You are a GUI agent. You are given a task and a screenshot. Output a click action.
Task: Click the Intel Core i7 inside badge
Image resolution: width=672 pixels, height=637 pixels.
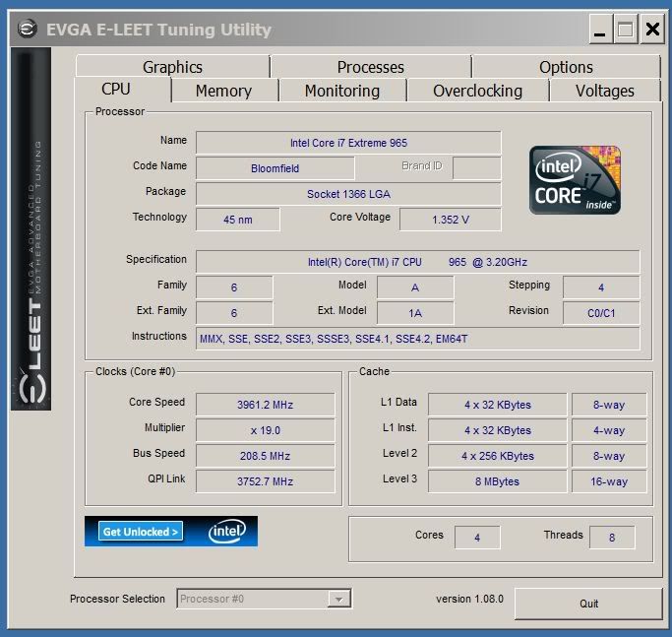[x=575, y=180]
